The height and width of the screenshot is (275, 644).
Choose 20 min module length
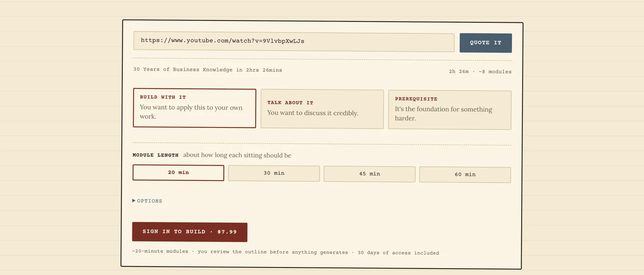point(178,172)
